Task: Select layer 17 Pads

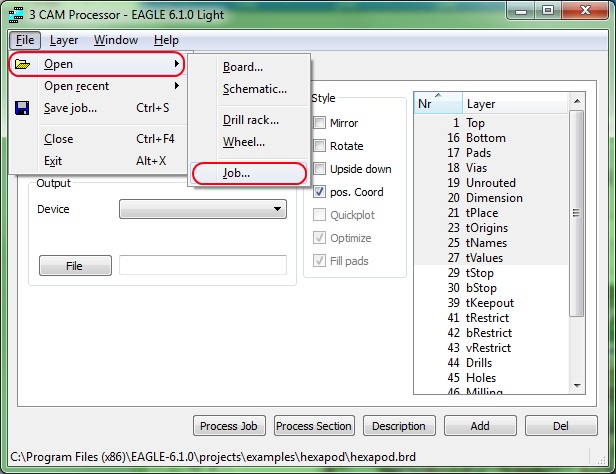Action: pyautogui.click(x=491, y=152)
